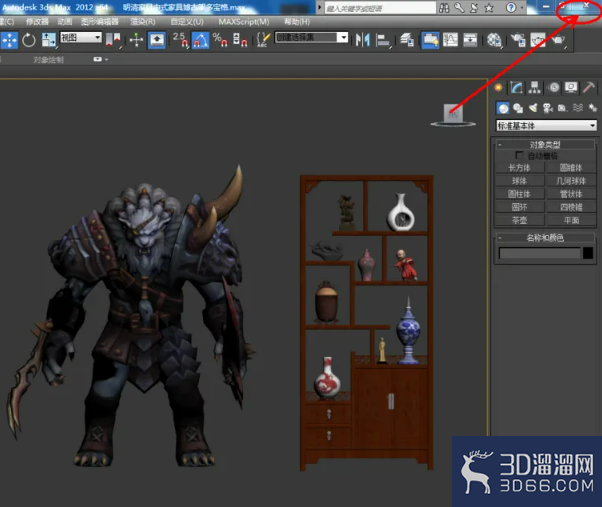This screenshot has height=507, width=602.
Task: Click the Align tool icon
Action: (383, 40)
